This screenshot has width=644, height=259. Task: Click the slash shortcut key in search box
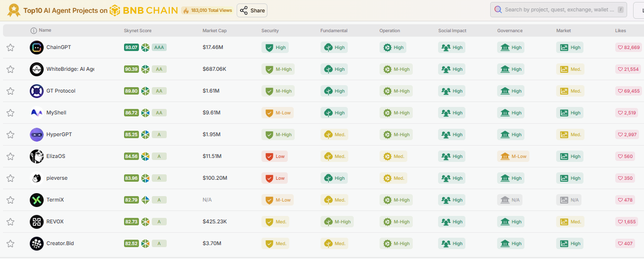620,9
